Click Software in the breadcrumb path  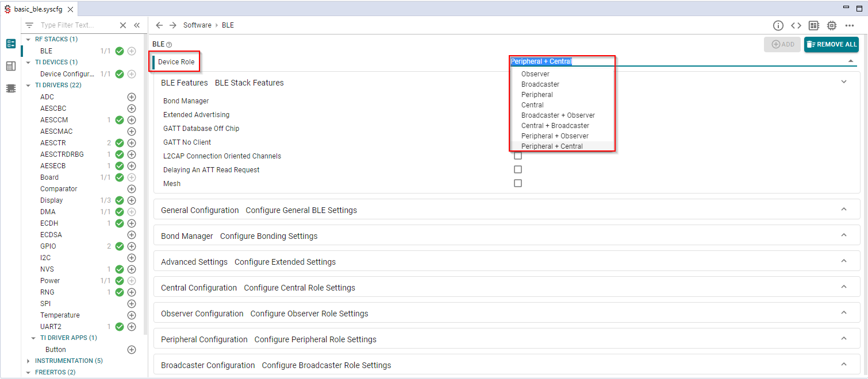tap(197, 25)
